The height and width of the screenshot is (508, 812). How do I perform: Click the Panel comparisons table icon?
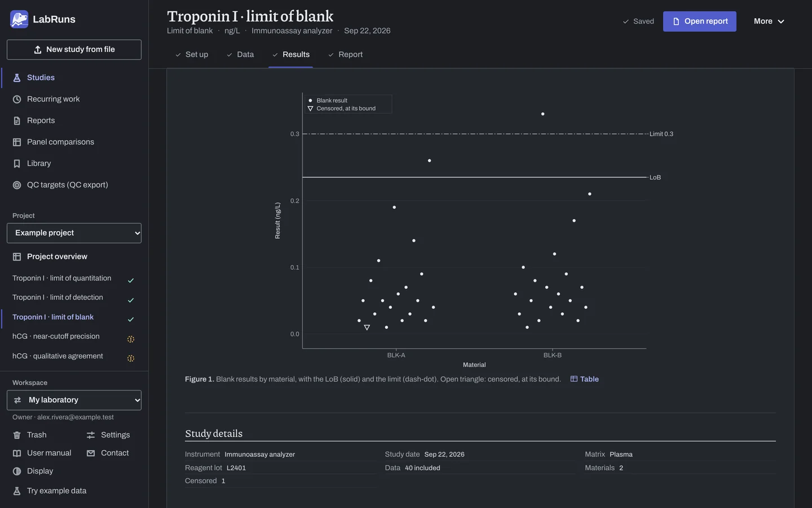pos(17,142)
